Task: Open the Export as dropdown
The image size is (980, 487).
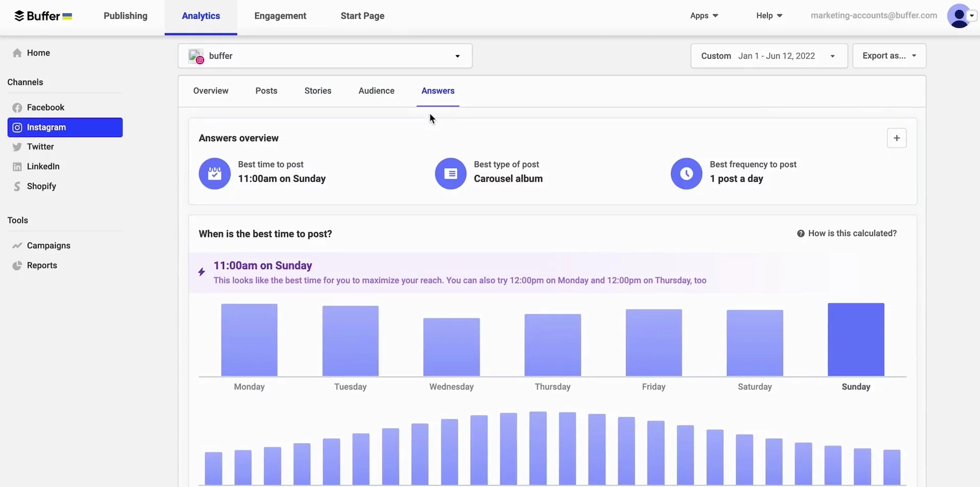Action: tap(889, 56)
